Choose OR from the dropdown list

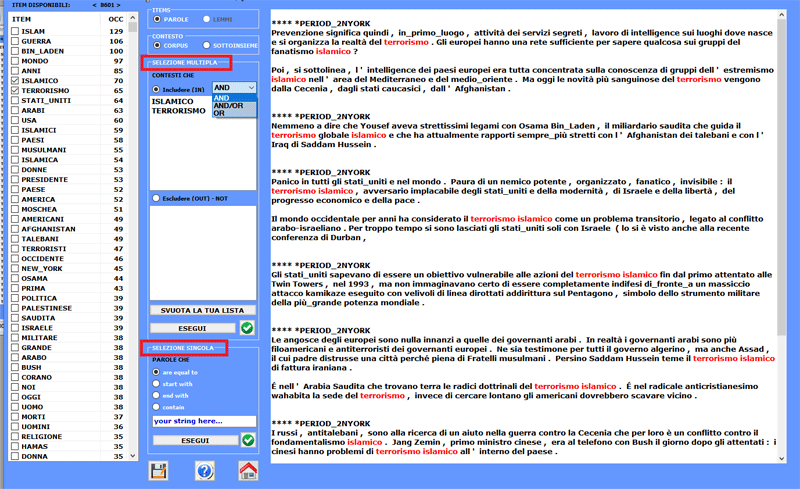click(234, 113)
